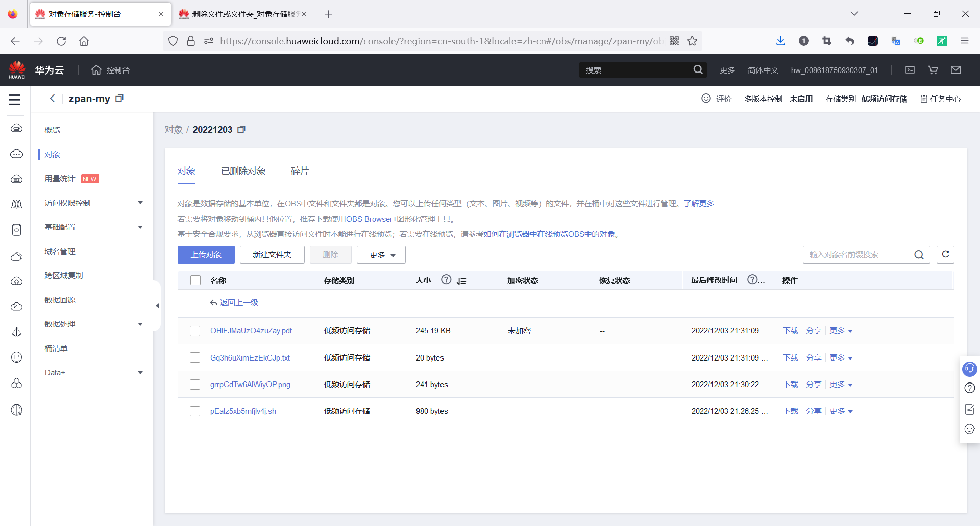Viewport: 980px width, 526px height.
Task: Open the customer service headset icon
Action: [x=969, y=368]
